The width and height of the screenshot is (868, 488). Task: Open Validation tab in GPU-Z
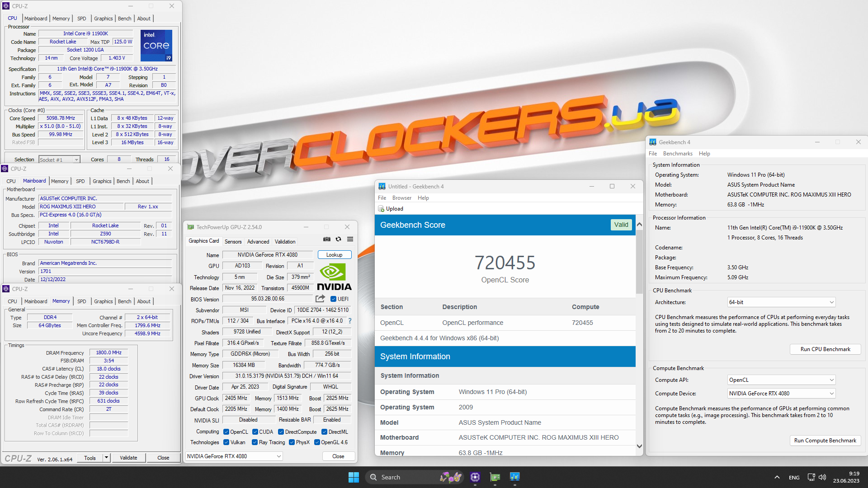(285, 242)
